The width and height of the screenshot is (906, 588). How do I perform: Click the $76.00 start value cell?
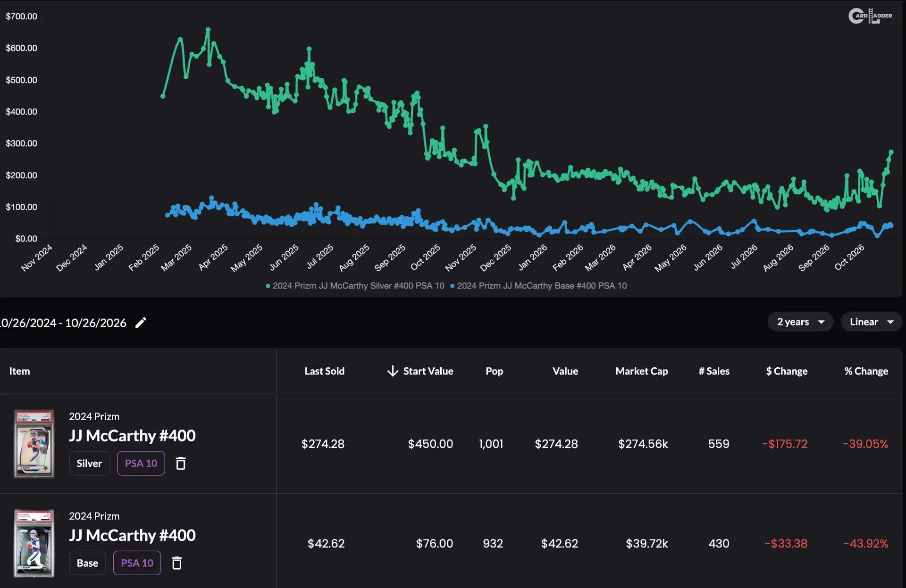point(434,543)
